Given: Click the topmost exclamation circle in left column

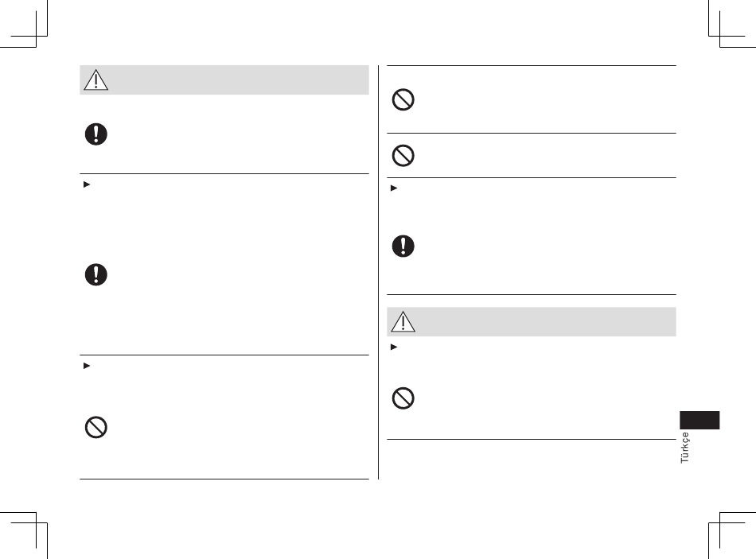Looking at the screenshot, I should tap(95, 134).
